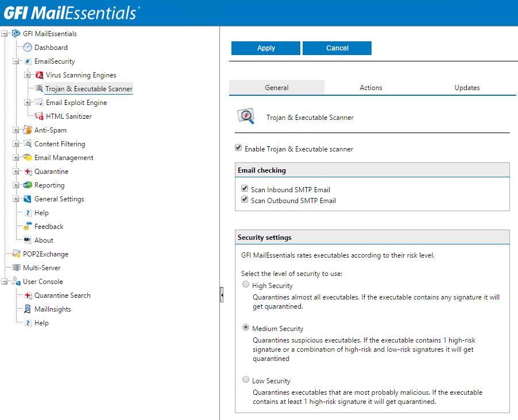Click the Security settings section header
Image resolution: width=518 pixels, height=420 pixels.
point(372,238)
